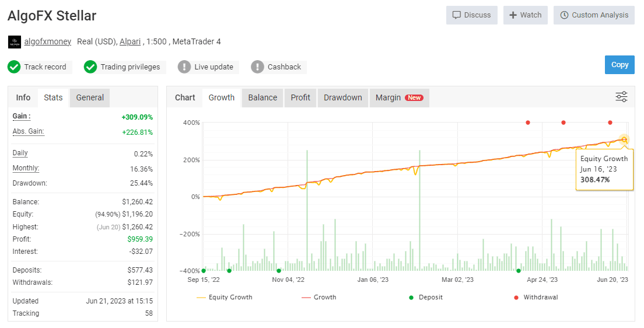The image size is (644, 328).
Task: Click the Trading privileges green checkmark icon
Action: coord(90,67)
